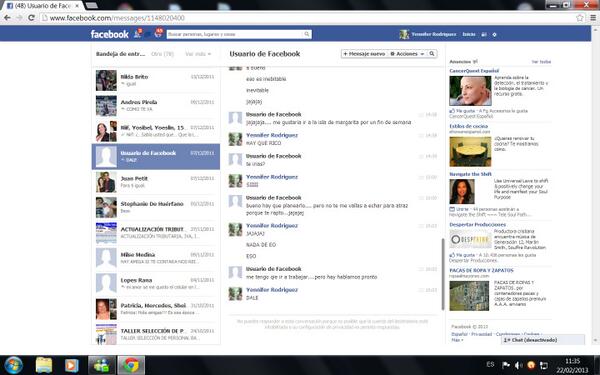Click the search magnifier in the top bar
This screenshot has height=375, width=600.
[x=307, y=34]
